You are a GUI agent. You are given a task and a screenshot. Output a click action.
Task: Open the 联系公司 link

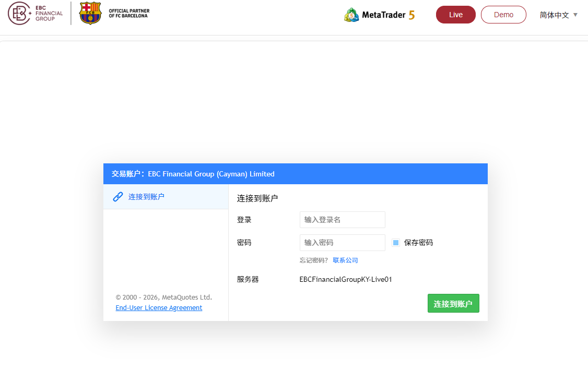345,260
